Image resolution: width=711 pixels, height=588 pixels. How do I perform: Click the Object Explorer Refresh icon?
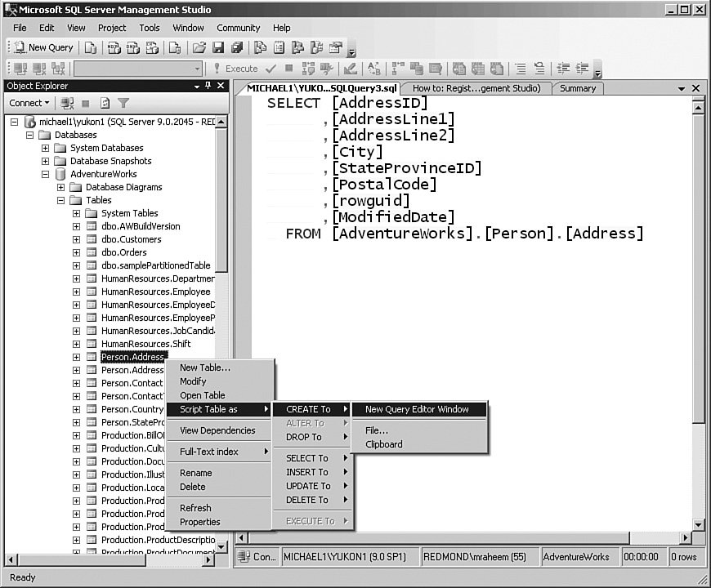click(x=105, y=103)
